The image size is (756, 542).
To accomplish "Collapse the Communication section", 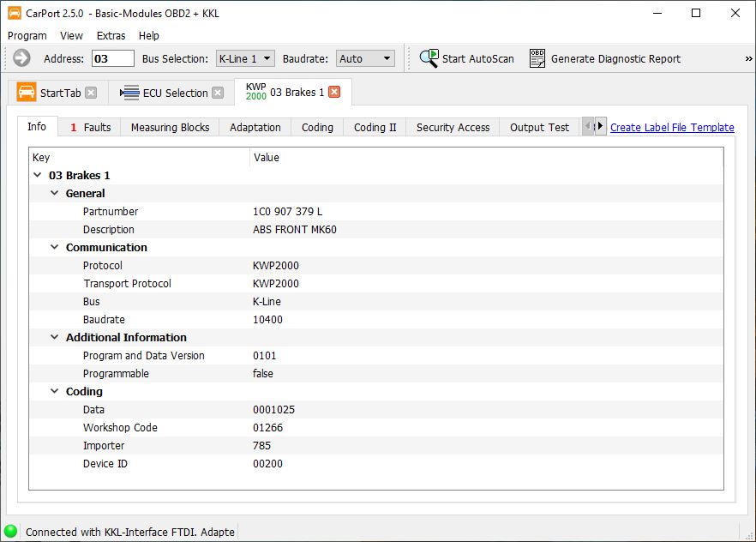I will coord(55,247).
